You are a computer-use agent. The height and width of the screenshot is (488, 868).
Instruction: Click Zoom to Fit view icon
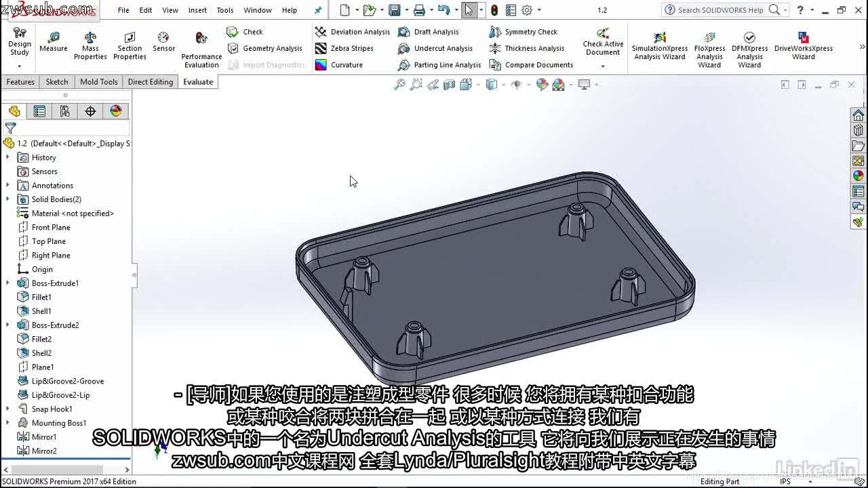tap(400, 85)
